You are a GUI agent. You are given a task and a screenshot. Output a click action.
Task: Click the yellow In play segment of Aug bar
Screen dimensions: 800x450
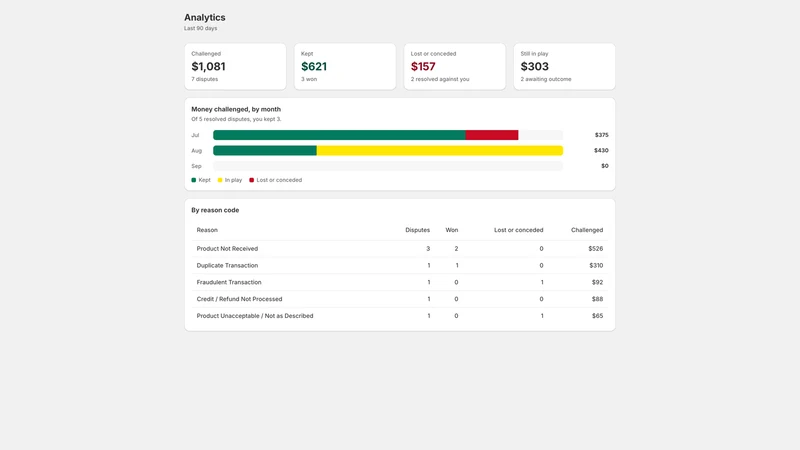click(x=440, y=151)
